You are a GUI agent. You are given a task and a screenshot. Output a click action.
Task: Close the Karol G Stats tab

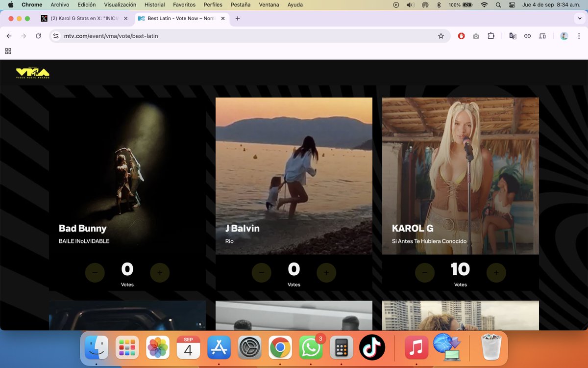pyautogui.click(x=125, y=18)
